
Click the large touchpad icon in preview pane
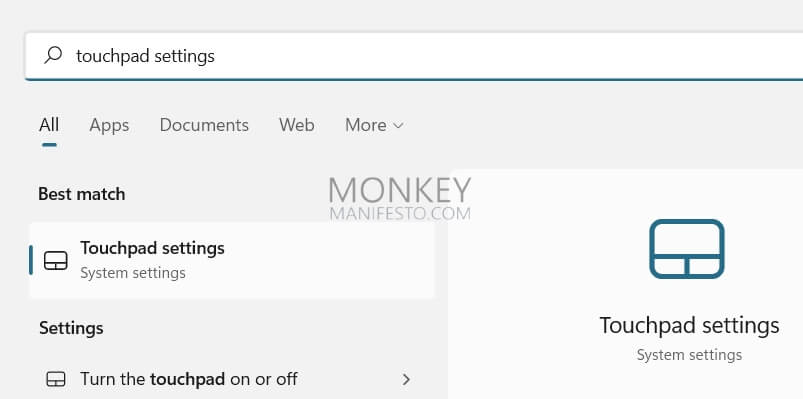pos(687,249)
